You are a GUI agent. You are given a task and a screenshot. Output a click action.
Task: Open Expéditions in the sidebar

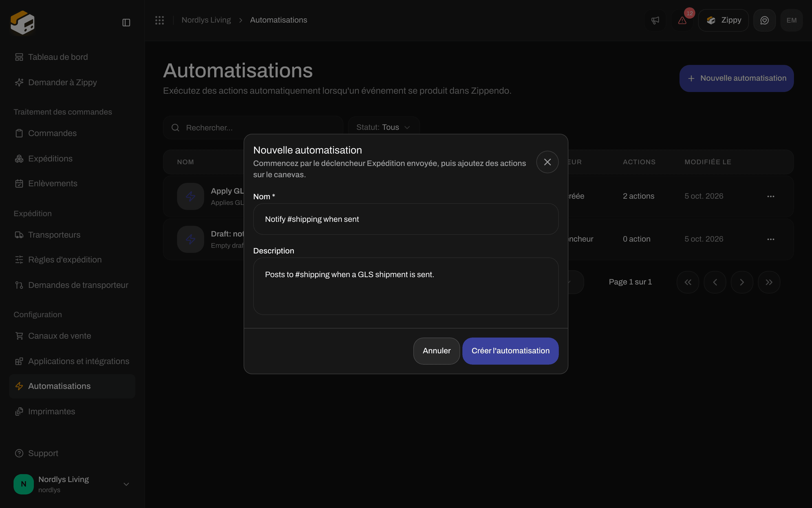(72, 159)
